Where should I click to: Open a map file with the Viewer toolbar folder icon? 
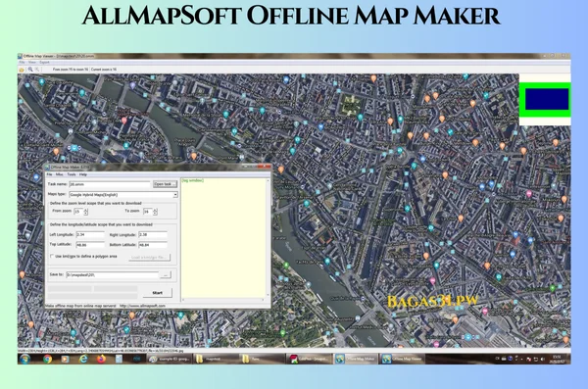pyautogui.click(x=22, y=70)
